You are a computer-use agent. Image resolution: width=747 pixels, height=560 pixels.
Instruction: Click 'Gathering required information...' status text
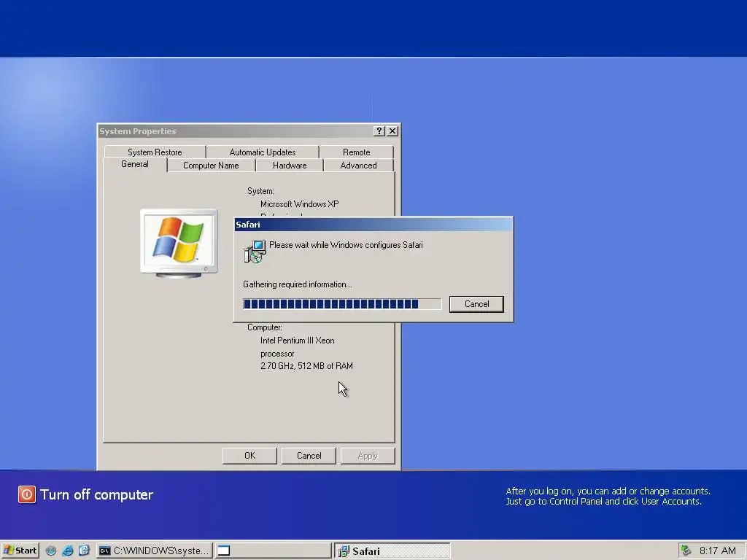(x=298, y=284)
